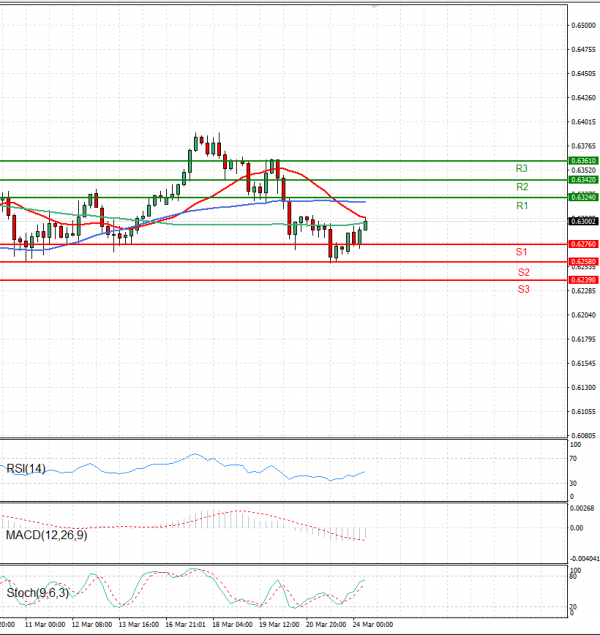Select the 0.62760 red price tag

(583, 244)
